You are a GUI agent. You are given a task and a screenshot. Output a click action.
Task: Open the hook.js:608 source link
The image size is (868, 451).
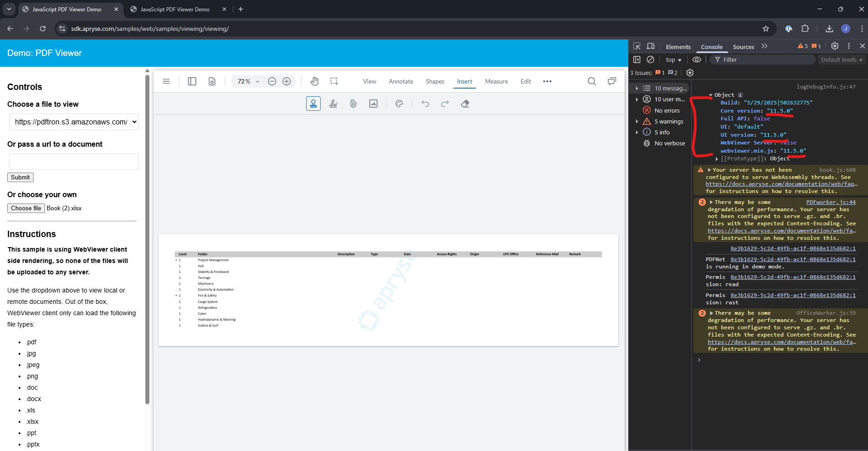click(837, 170)
